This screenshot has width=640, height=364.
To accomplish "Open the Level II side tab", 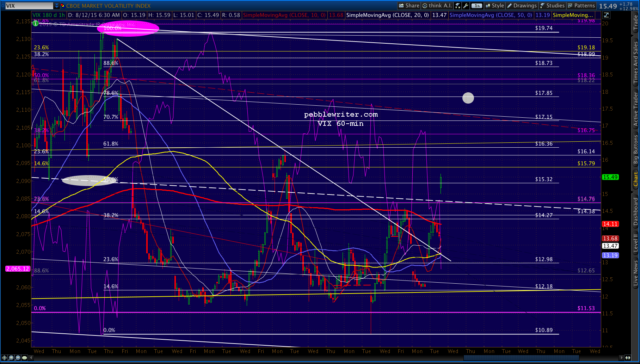I will coord(636,242).
